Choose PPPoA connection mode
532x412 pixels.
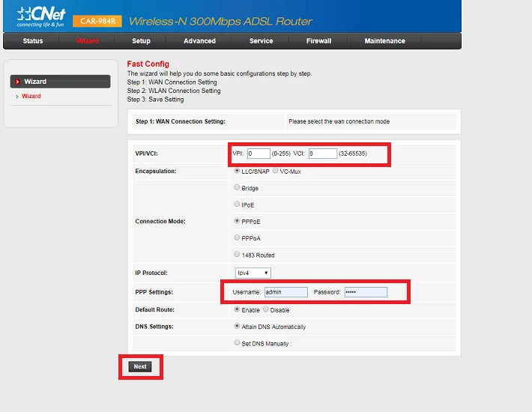click(x=238, y=237)
